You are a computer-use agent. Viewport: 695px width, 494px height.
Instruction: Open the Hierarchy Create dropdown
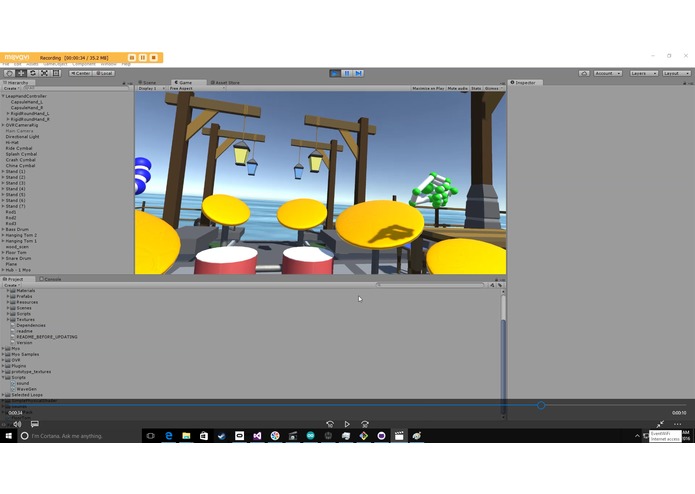click(11, 88)
